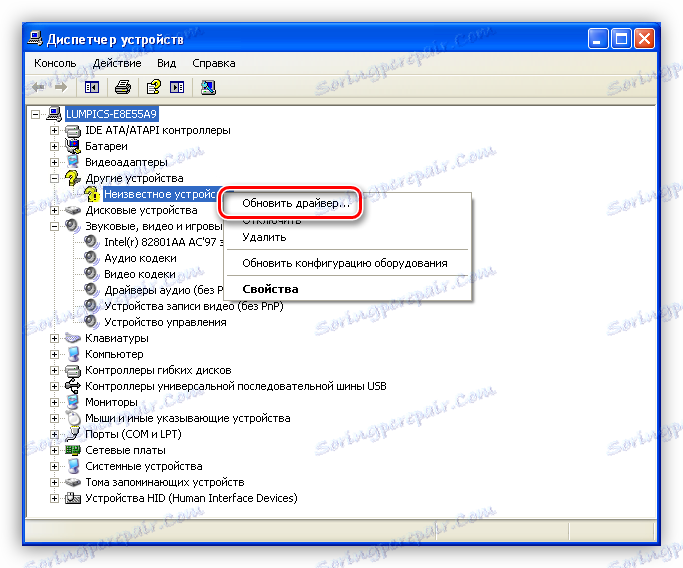
Task: Expand the Клавиатуры node
Action: pos(54,338)
